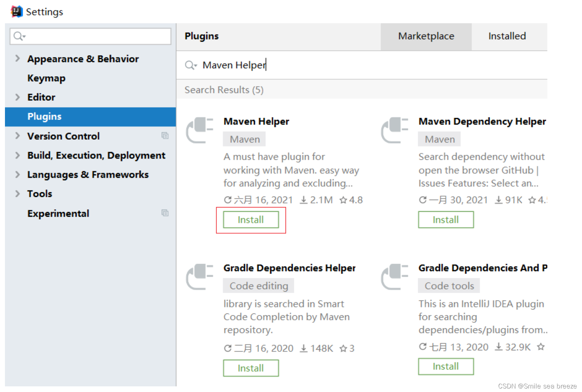Expand Build, Execution, Deployment node
Viewport: 582px width, 392px height.
pos(17,155)
